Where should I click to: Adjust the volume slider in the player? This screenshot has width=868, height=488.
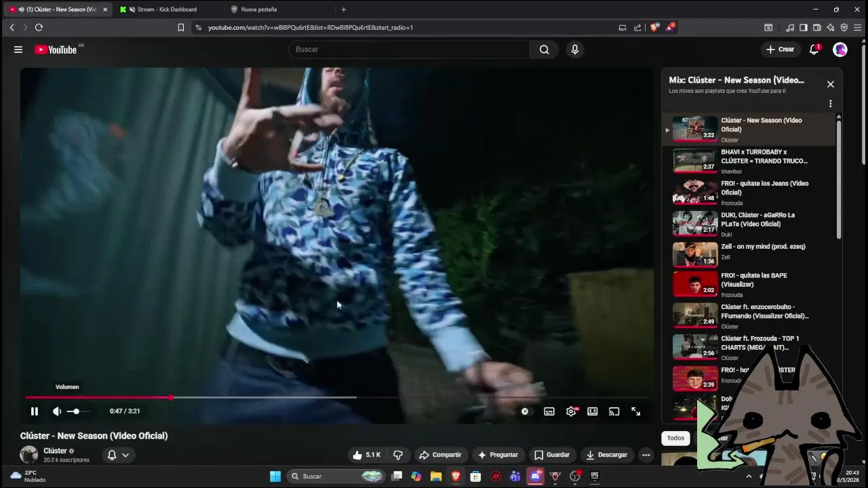coord(77,411)
